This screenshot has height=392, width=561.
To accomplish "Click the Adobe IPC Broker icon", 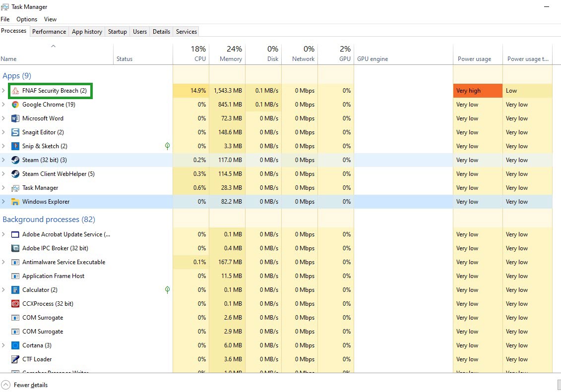I will 15,248.
